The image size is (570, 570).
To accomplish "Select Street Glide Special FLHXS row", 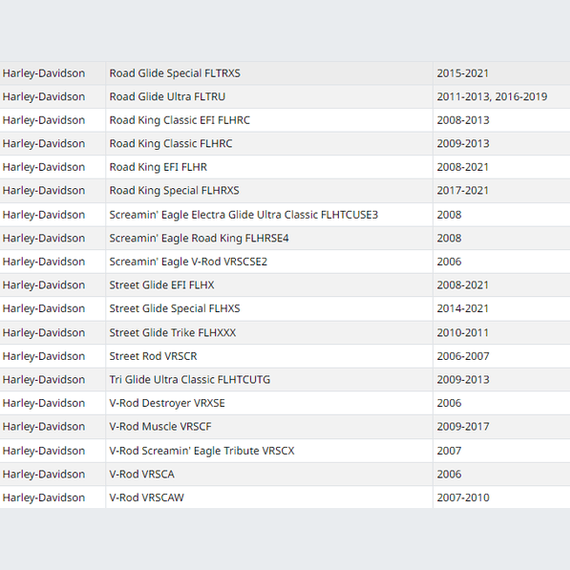I will point(285,309).
